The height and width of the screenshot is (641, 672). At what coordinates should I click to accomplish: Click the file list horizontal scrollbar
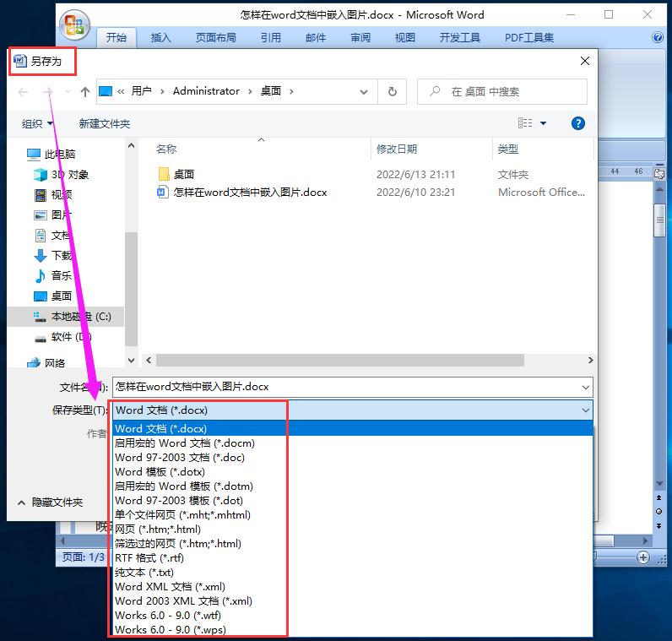(x=340, y=360)
